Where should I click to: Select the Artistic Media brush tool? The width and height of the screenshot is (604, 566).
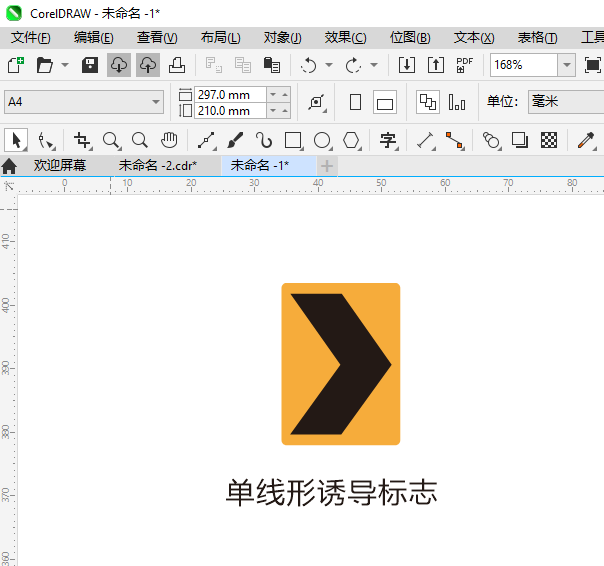pyautogui.click(x=235, y=140)
